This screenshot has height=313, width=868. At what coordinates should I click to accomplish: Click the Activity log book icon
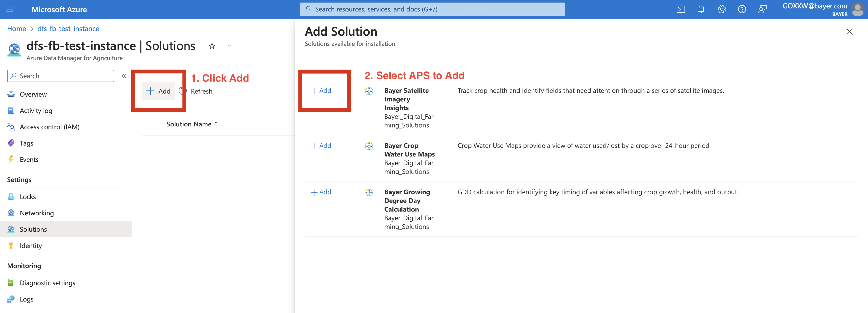tap(11, 111)
